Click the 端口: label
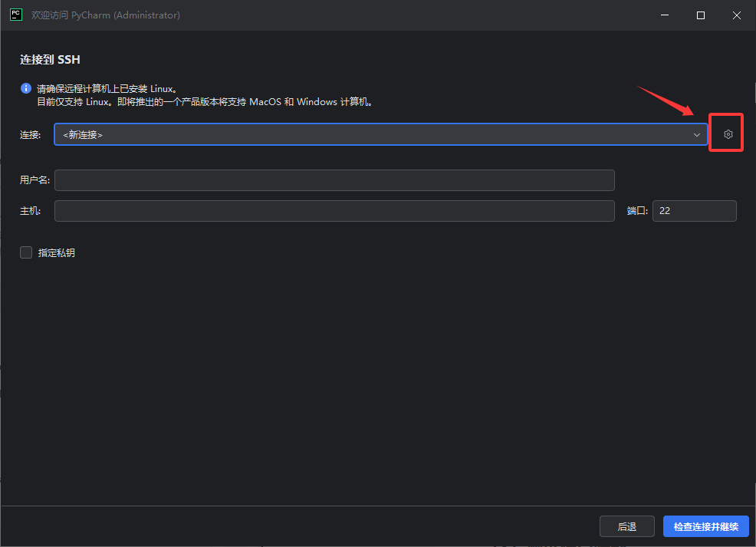Screen dimensions: 756x547 coord(637,211)
